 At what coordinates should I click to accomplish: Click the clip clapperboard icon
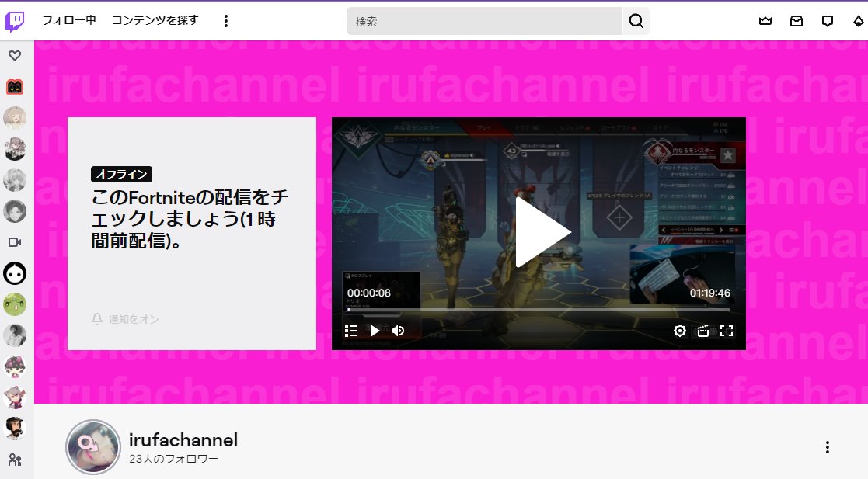[x=703, y=331]
